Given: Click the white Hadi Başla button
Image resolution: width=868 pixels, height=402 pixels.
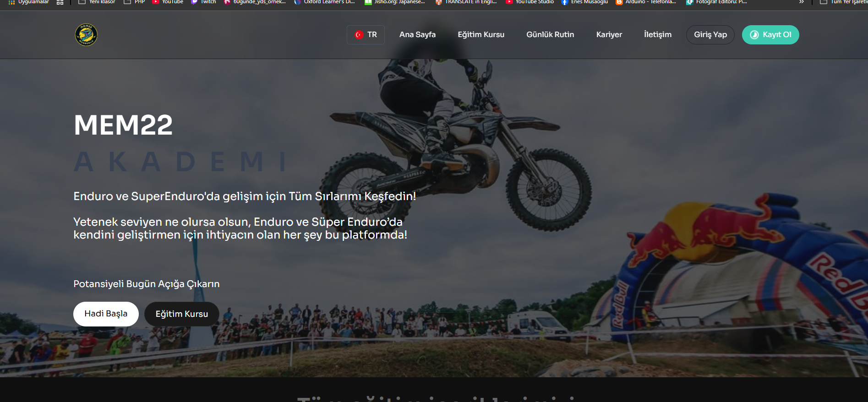Looking at the screenshot, I should click(106, 314).
